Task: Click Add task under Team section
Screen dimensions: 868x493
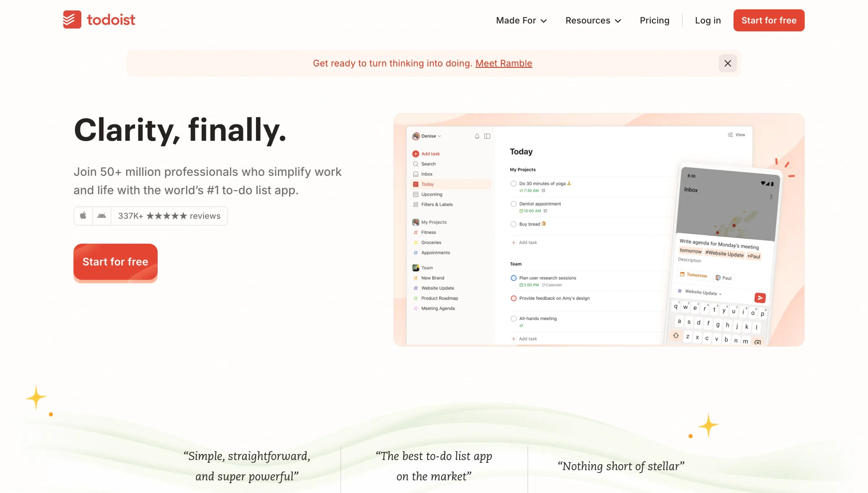Action: (x=524, y=339)
